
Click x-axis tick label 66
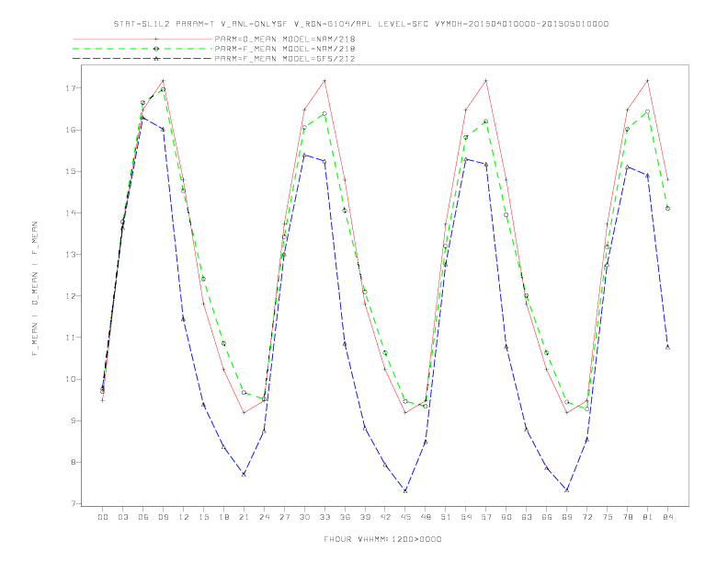coord(547,517)
